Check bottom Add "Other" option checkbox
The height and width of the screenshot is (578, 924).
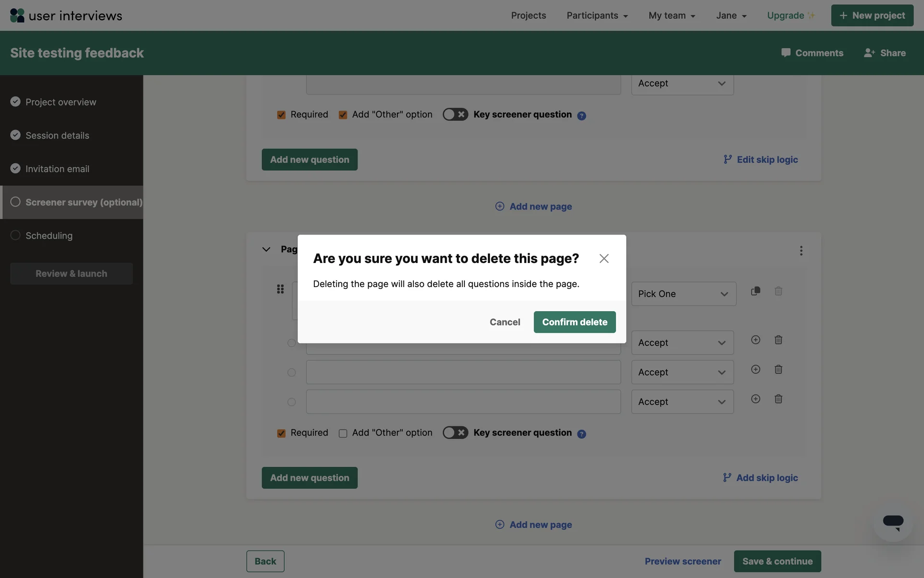click(x=343, y=433)
